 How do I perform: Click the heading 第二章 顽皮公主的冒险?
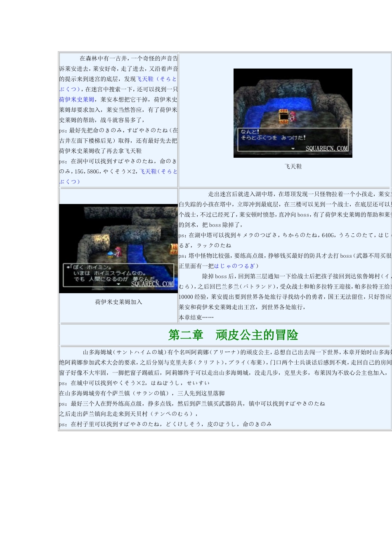click(x=233, y=335)
